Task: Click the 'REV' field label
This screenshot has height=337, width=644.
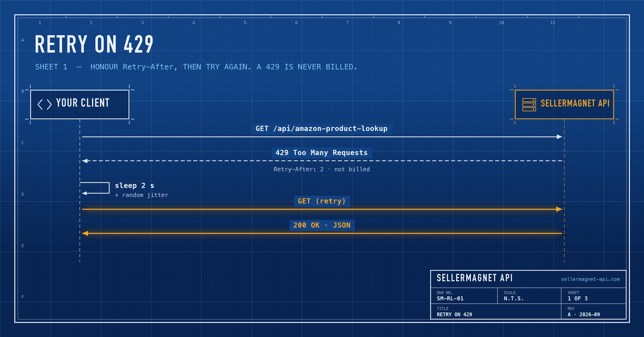Action: tap(571, 308)
